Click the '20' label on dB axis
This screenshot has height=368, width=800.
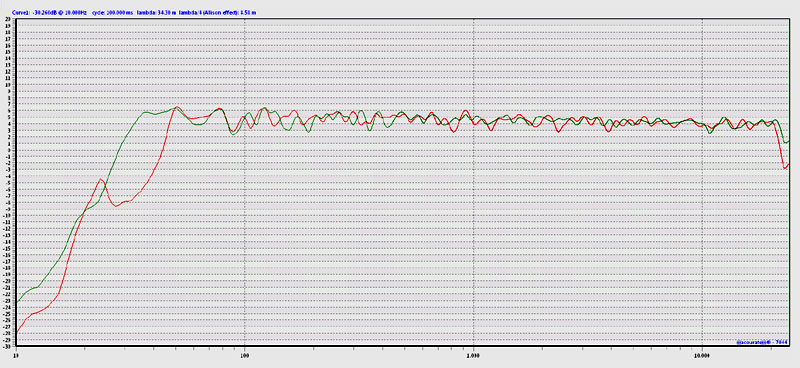point(8,19)
